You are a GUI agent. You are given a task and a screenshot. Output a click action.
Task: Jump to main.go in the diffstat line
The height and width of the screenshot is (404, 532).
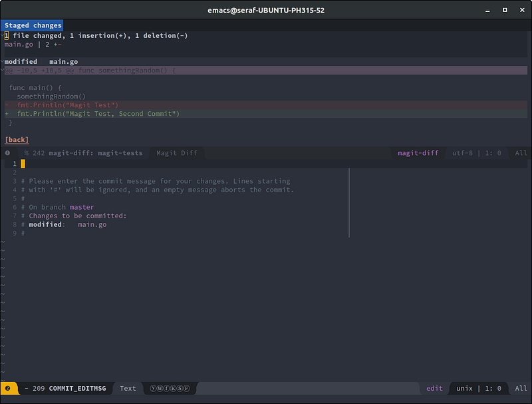pyautogui.click(x=18, y=44)
